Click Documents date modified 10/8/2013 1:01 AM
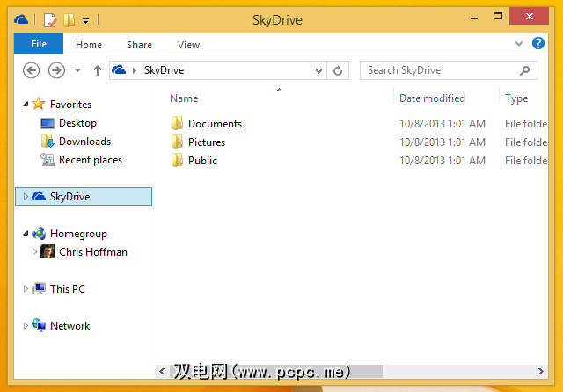The image size is (563, 392). tap(442, 124)
